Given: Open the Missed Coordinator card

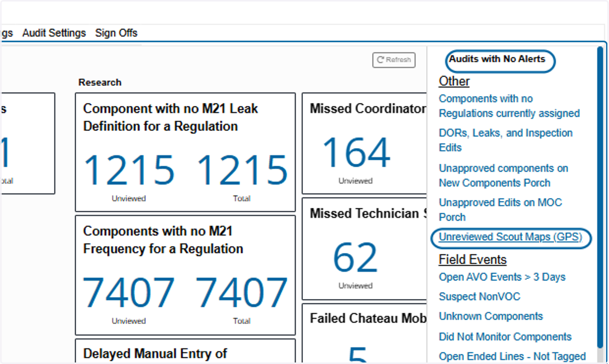Looking at the screenshot, I should pos(364,143).
